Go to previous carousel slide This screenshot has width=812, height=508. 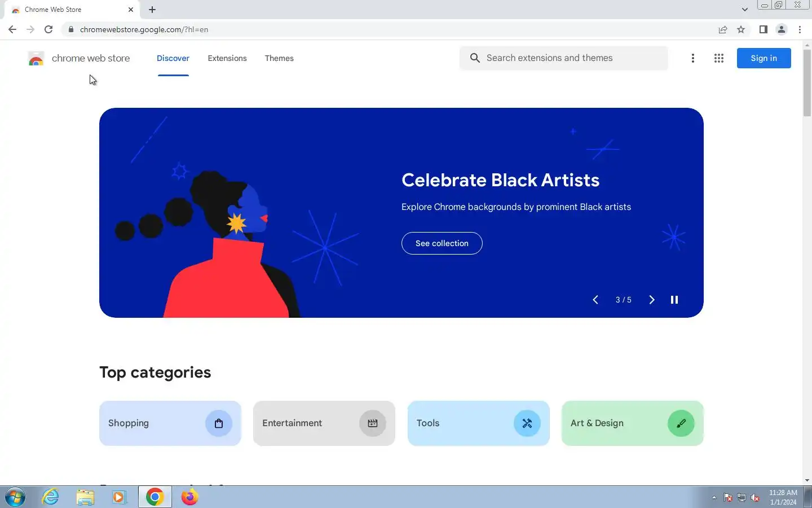[x=595, y=300]
